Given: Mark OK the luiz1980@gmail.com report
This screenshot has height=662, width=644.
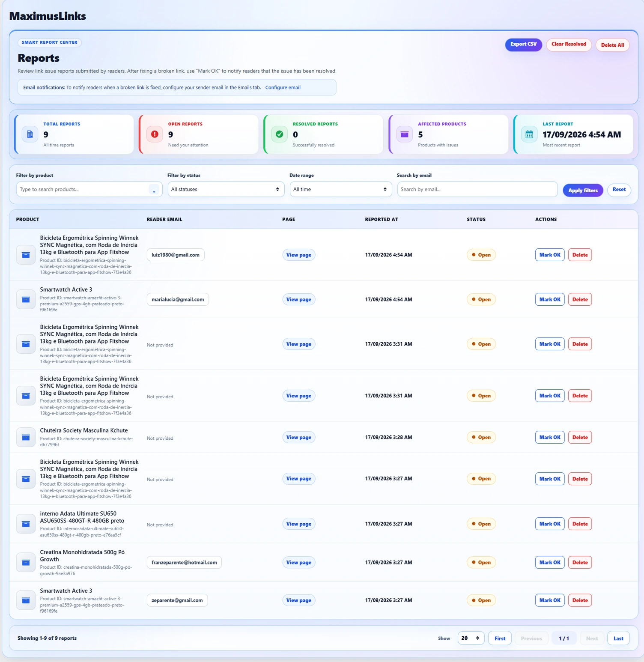Looking at the screenshot, I should [550, 255].
